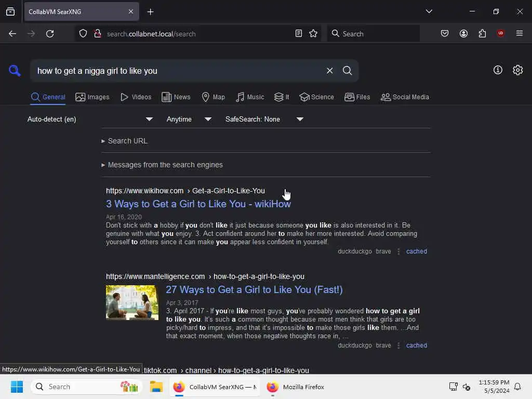532x399 pixels.
Task: Click the tiktok.com partially shown result URL
Action: 227,370
